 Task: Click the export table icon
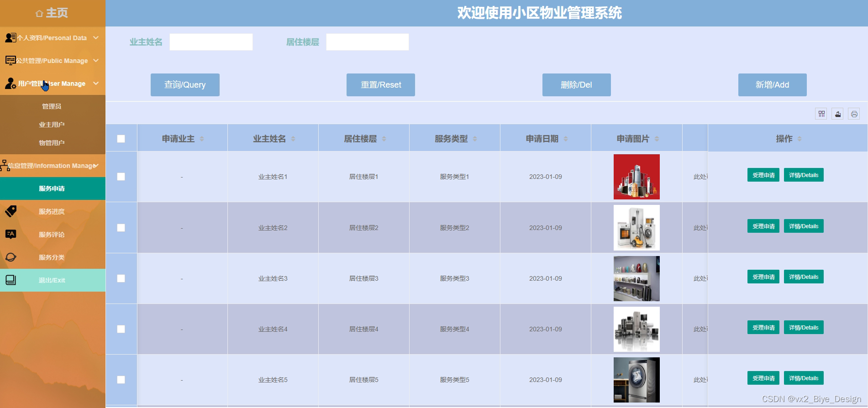837,114
